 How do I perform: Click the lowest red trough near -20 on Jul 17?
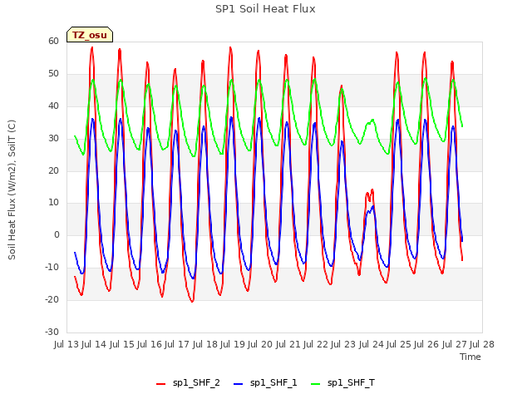coord(192,301)
